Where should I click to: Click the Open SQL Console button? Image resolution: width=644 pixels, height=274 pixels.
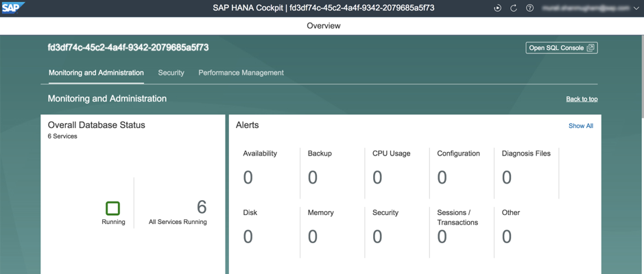562,47
